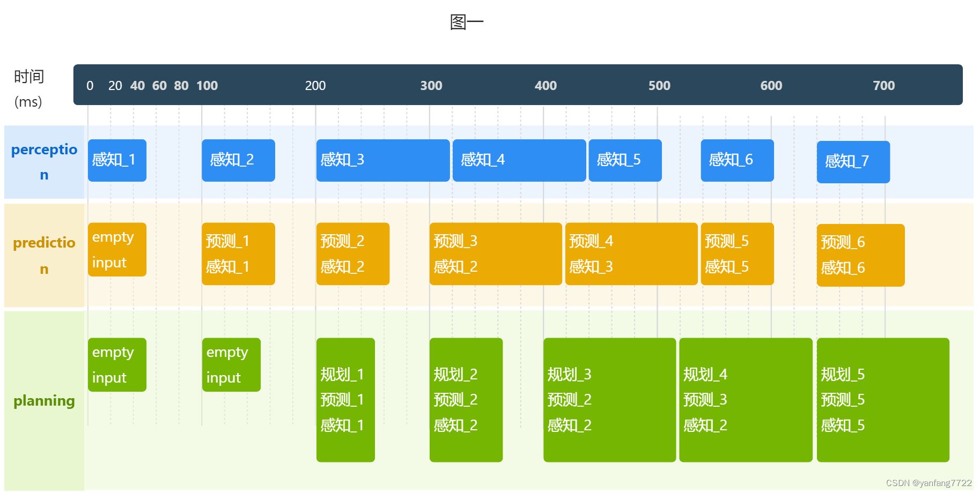980x493 pixels.
Task: Click the prediction row label
Action: pyautogui.click(x=44, y=256)
